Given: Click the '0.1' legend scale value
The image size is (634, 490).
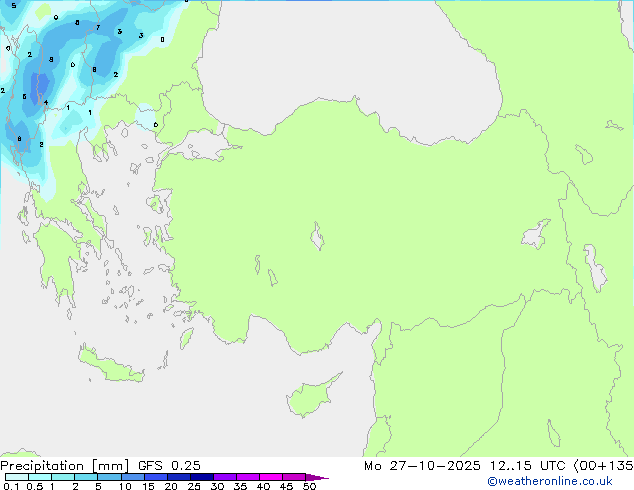Looking at the screenshot, I should [11, 486].
